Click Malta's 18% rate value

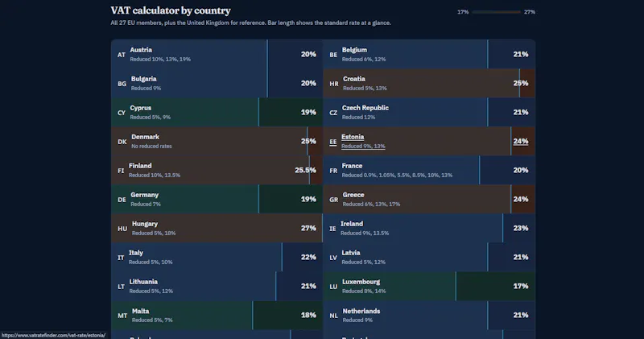[x=308, y=315]
